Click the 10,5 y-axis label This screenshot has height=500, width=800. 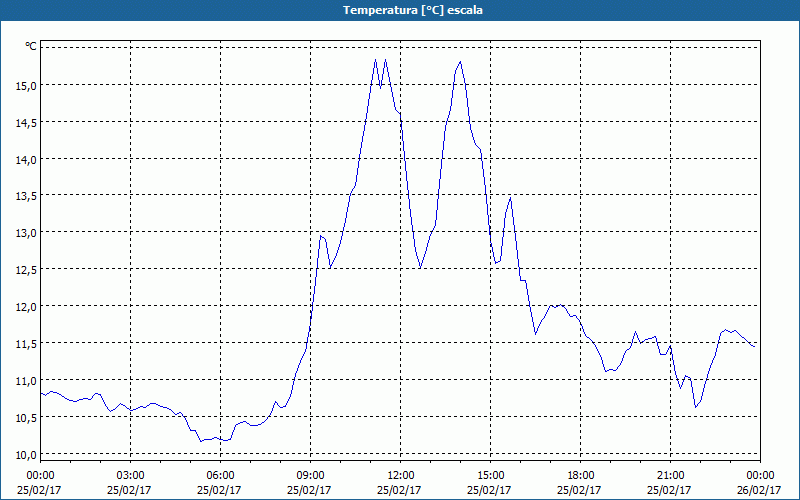click(25, 417)
